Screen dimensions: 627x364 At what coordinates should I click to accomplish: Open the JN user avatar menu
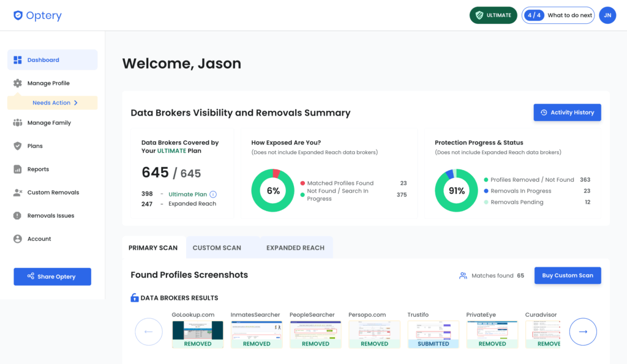(607, 15)
